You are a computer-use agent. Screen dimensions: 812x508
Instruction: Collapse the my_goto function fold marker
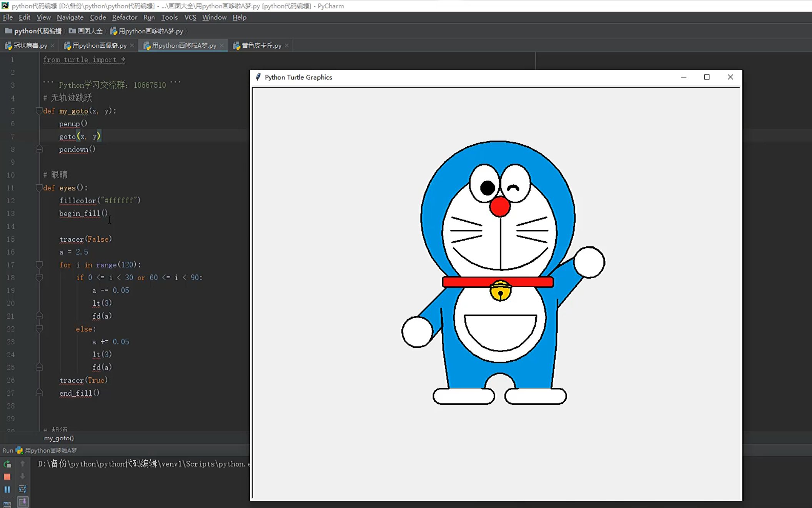39,111
